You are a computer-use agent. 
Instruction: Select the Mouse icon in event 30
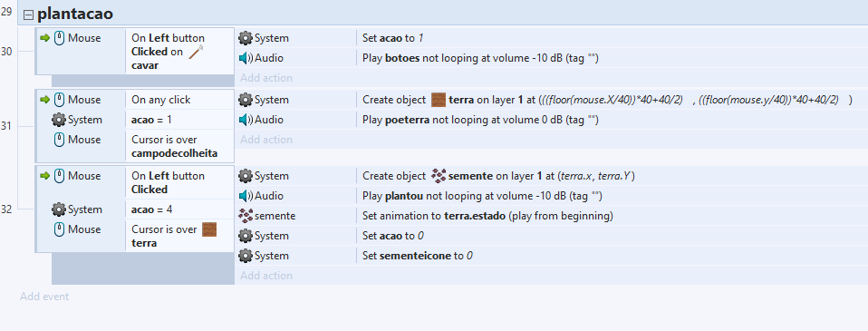coord(59,38)
